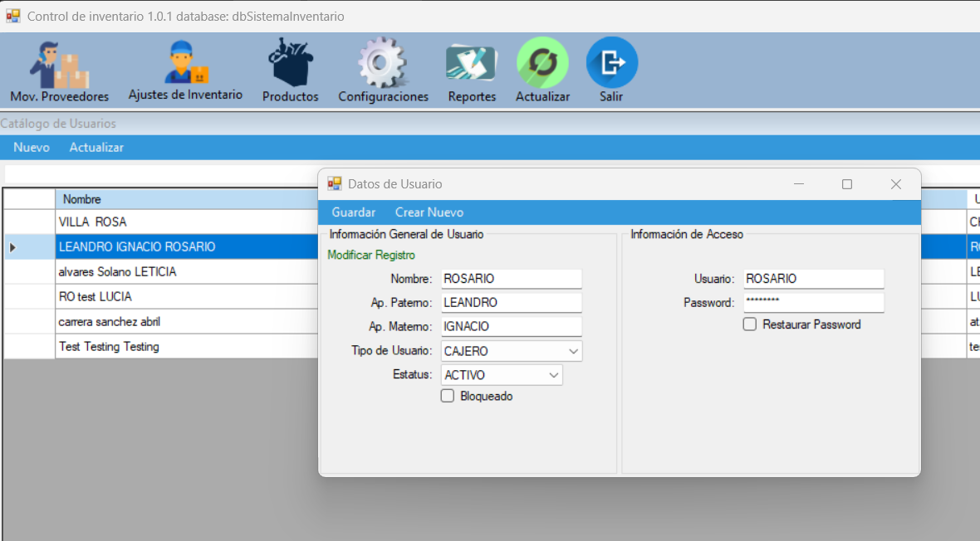Click the Ajustes de Inventario icon
Image resolution: width=980 pixels, height=541 pixels.
pos(185,64)
